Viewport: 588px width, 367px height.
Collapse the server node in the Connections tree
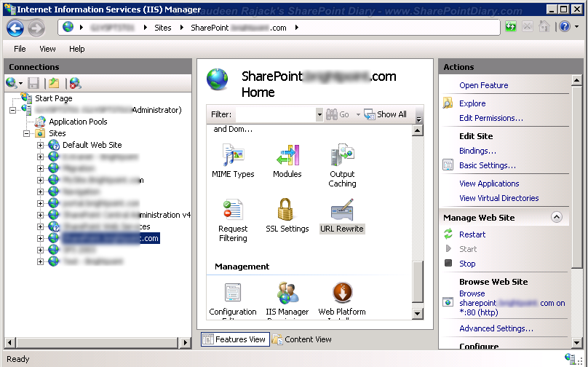[13, 110]
